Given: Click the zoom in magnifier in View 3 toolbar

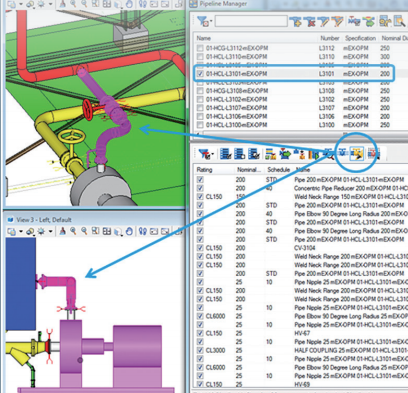Looking at the screenshot, I should click(73, 231).
